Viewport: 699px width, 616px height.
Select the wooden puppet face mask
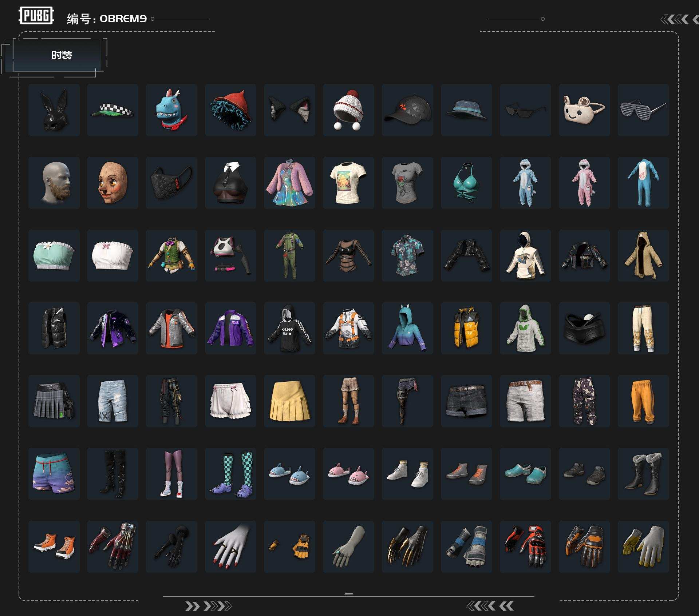coord(112,183)
